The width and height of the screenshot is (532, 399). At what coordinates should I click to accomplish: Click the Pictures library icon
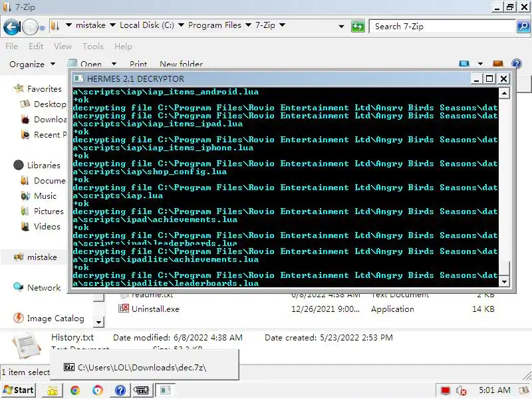[x=25, y=211]
